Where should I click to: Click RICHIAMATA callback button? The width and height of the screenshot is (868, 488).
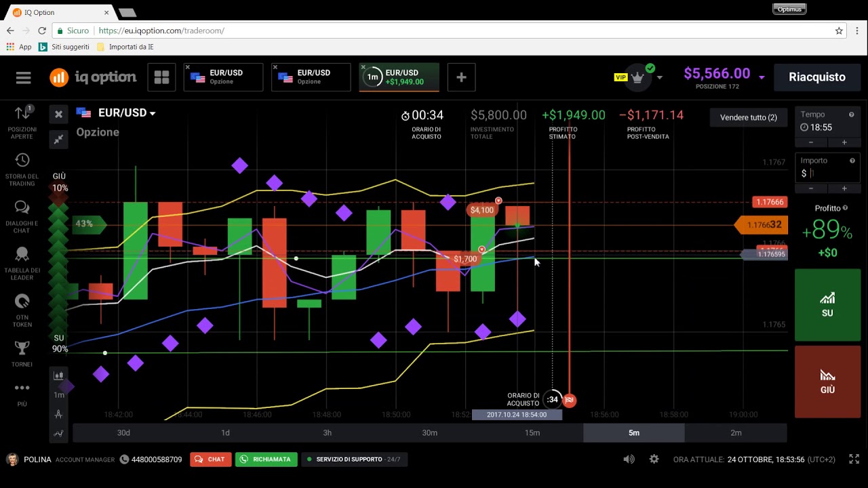[267, 460]
